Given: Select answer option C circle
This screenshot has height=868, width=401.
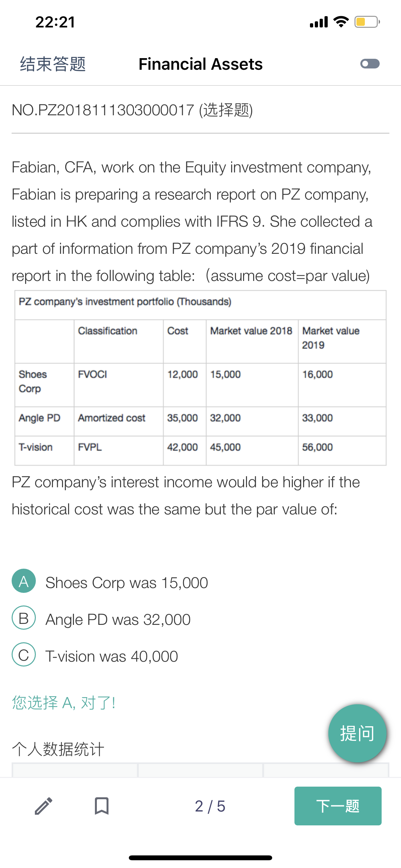Looking at the screenshot, I should (x=24, y=655).
